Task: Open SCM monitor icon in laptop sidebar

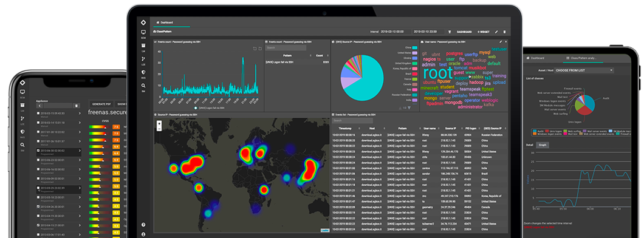Action: tap(143, 32)
